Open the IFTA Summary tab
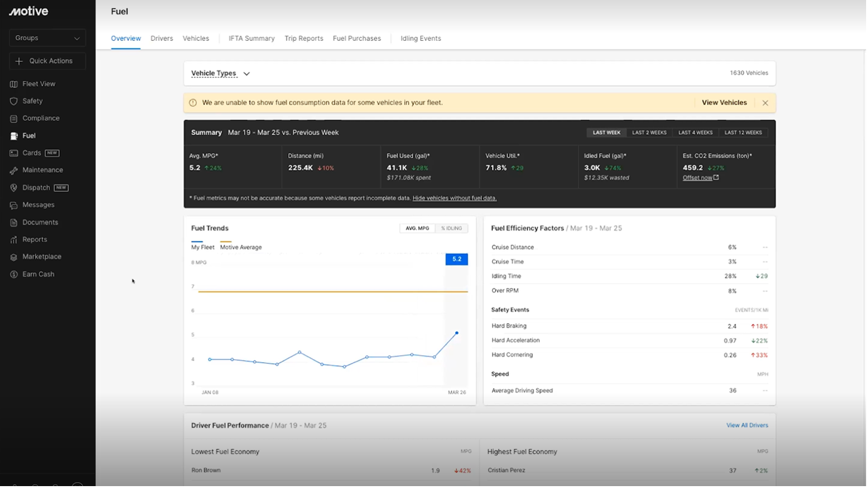 coord(251,38)
